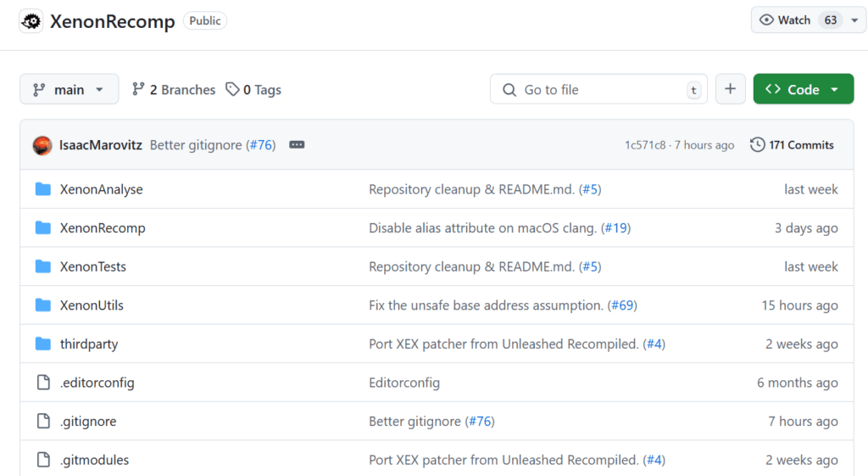Click the '3 days ago' timestamp
This screenshot has height=476, width=868.
(806, 227)
